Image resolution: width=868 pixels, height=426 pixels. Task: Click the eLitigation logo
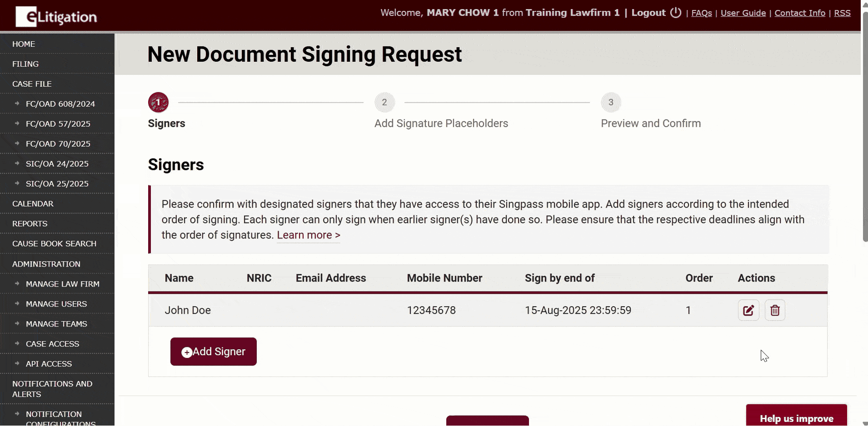(56, 17)
